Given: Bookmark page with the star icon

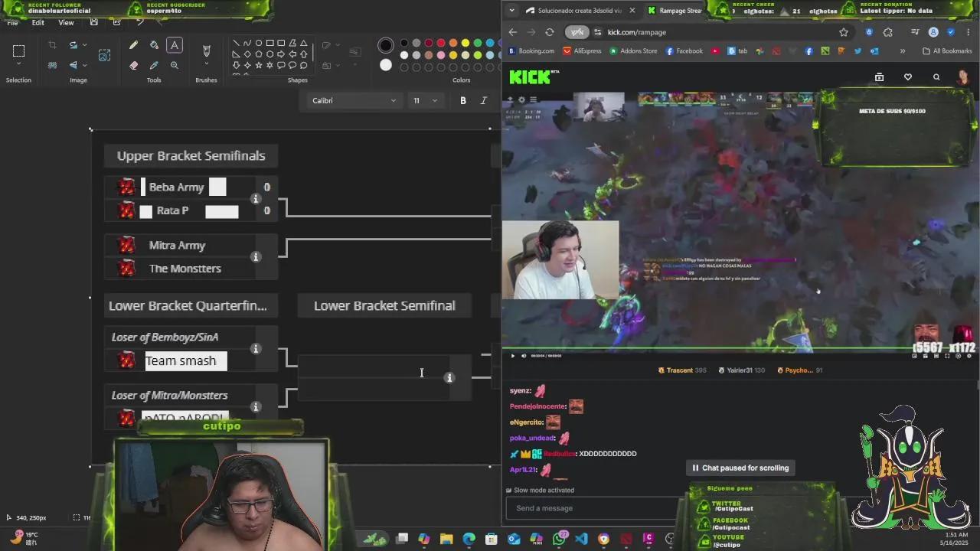Looking at the screenshot, I should [844, 32].
